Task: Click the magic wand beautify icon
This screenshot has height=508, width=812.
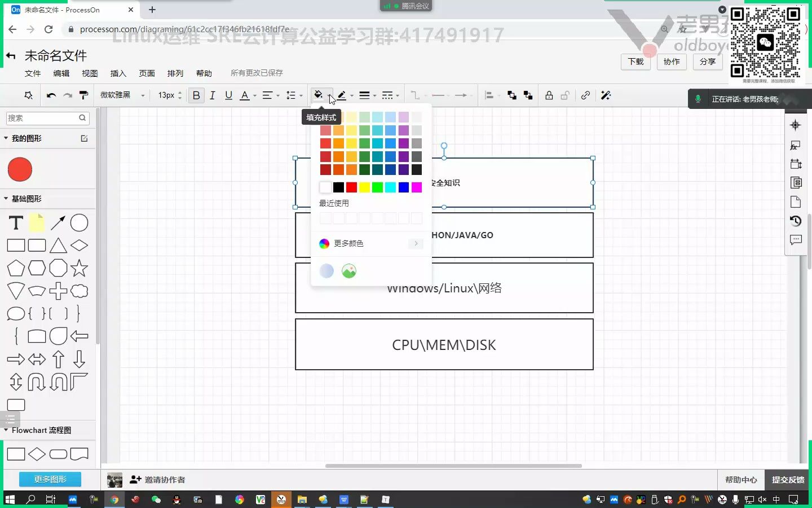Action: (606, 95)
